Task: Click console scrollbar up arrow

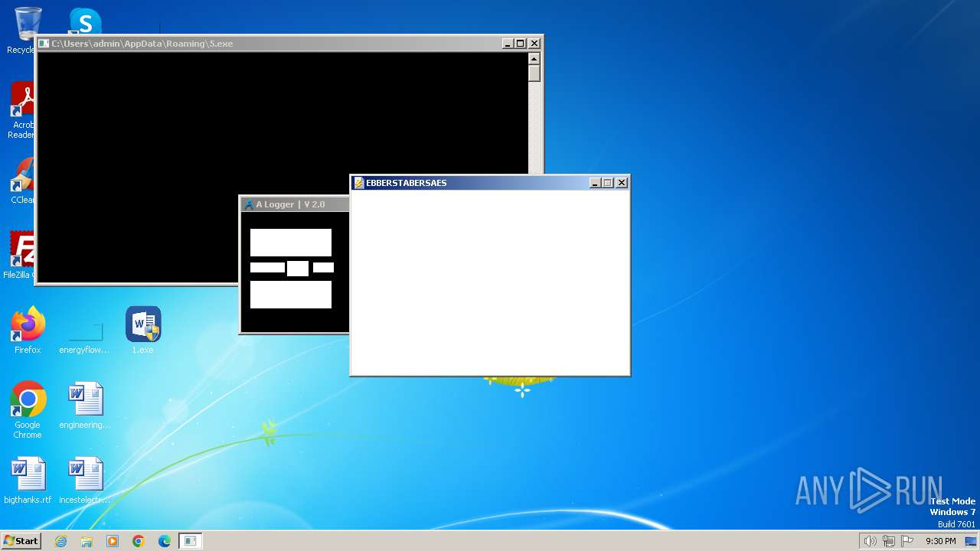Action: coord(534,59)
